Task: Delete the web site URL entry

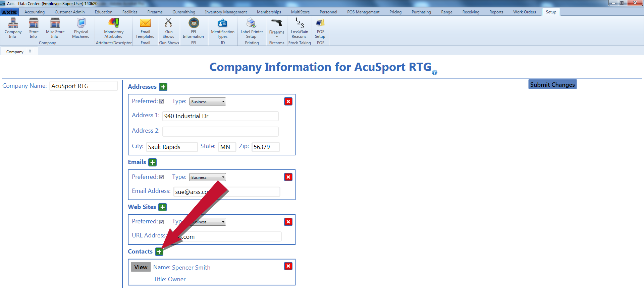Action: (x=288, y=222)
